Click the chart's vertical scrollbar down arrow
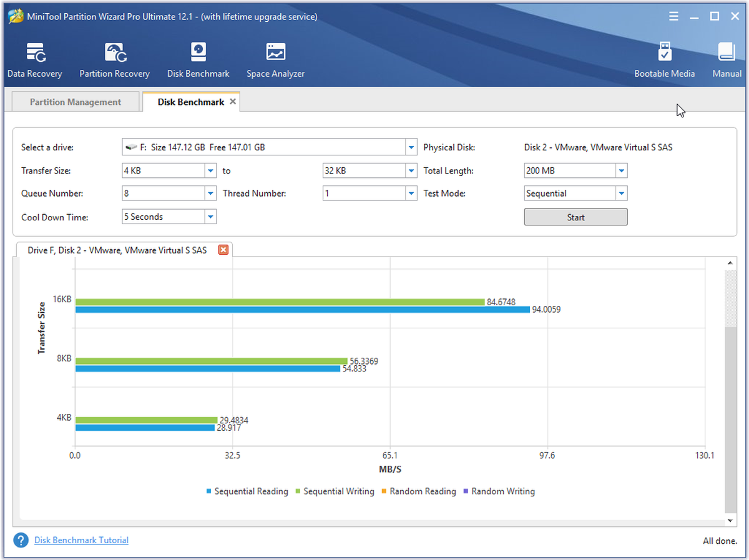This screenshot has width=749, height=560. 730,520
